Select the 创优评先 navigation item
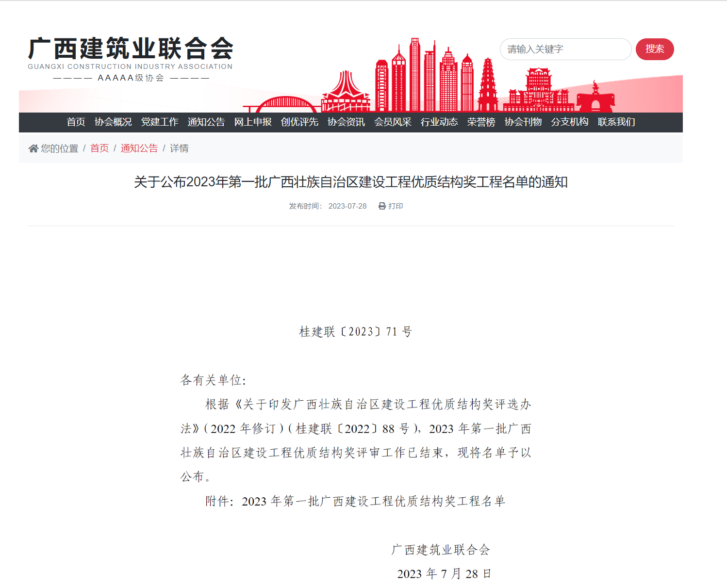This screenshot has height=588, width=727. coord(299,122)
